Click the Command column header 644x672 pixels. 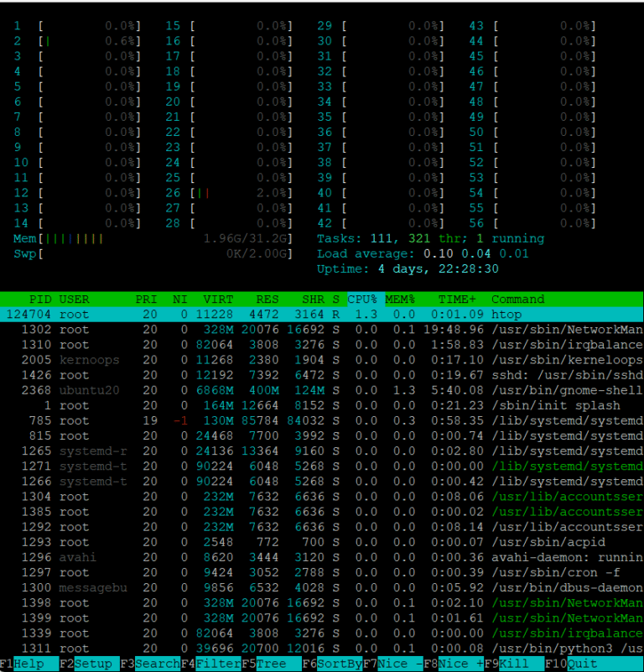coord(517,299)
